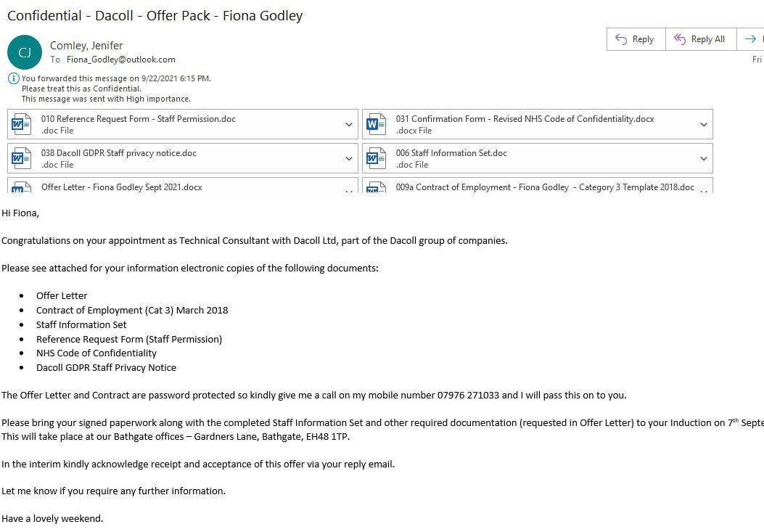This screenshot has height=532, width=764.
Task: Click the Word icon for 006 Staff Information Set
Action: 376,158
